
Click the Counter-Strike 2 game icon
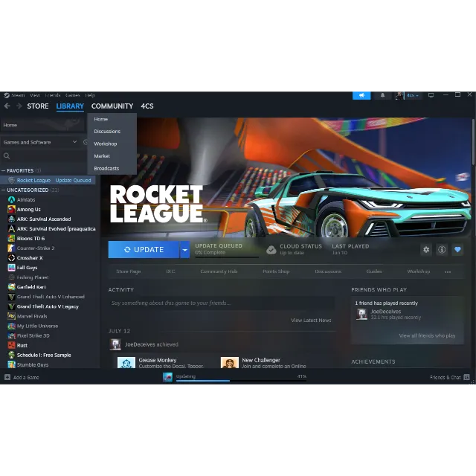12,248
